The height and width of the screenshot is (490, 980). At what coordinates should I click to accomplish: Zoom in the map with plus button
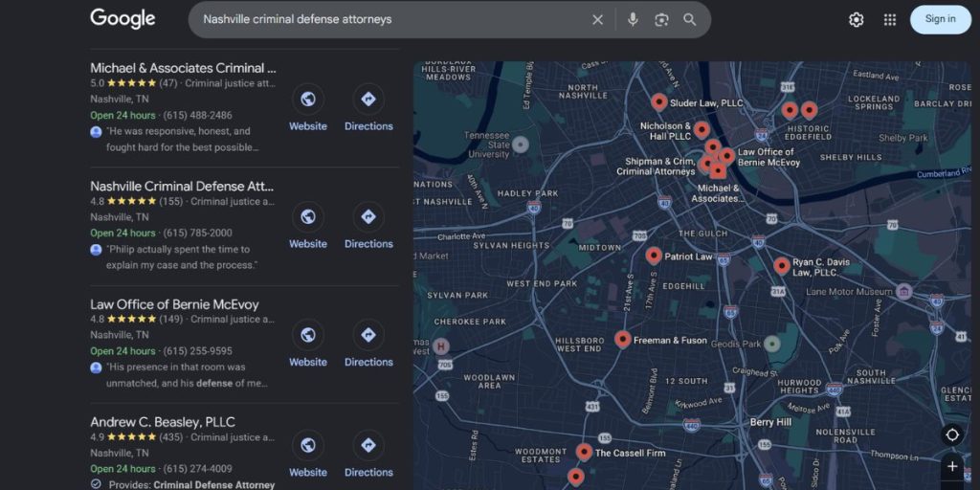[952, 466]
